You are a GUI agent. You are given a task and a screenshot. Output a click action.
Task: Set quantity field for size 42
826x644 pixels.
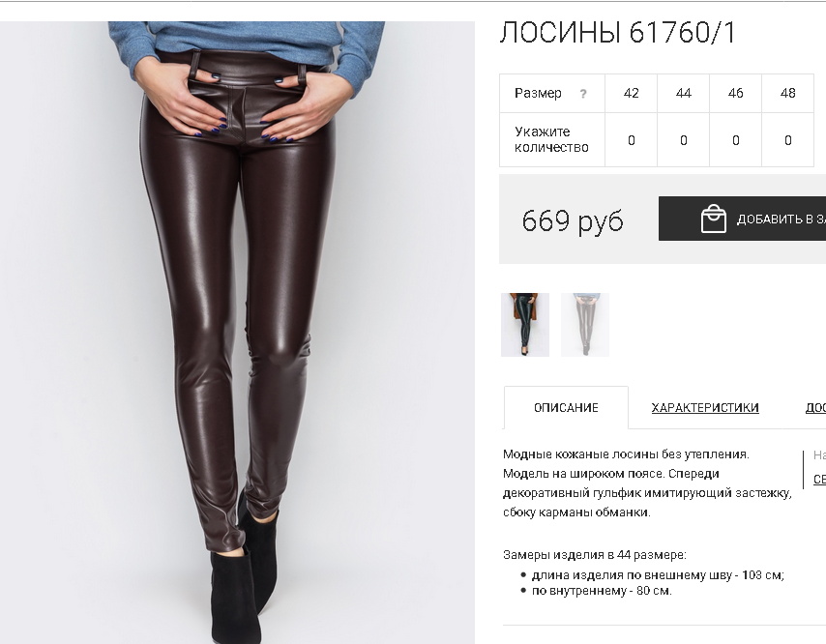pos(631,140)
